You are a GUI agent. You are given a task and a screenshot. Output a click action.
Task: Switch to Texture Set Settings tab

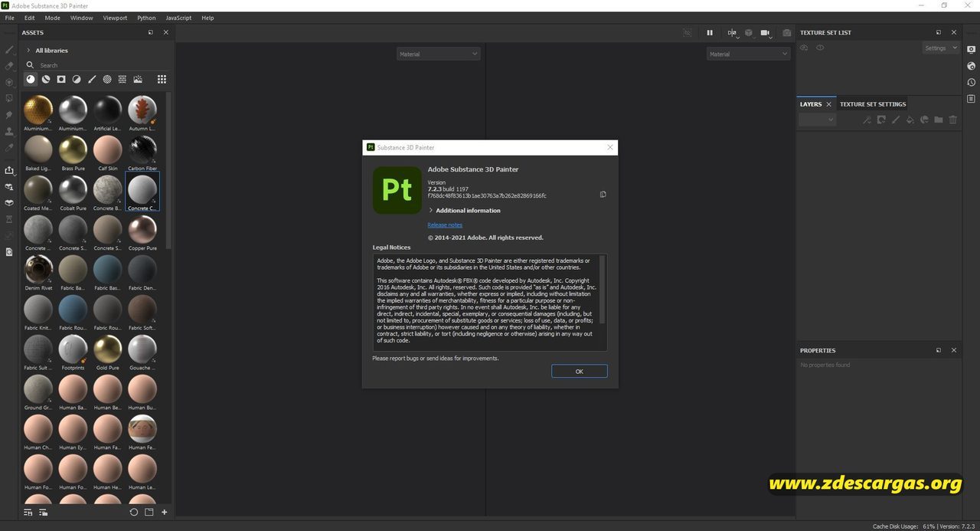click(x=873, y=104)
